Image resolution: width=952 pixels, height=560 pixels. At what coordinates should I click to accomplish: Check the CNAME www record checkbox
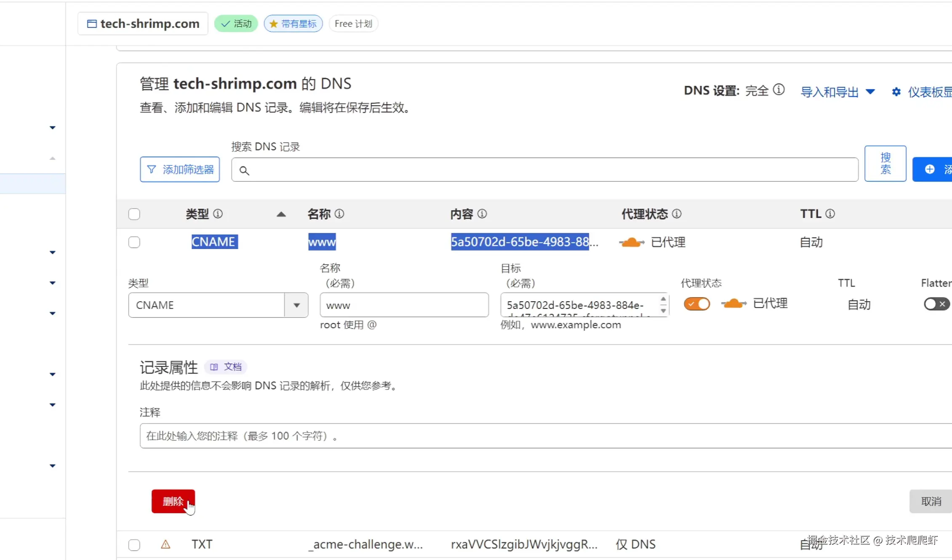coord(134,242)
